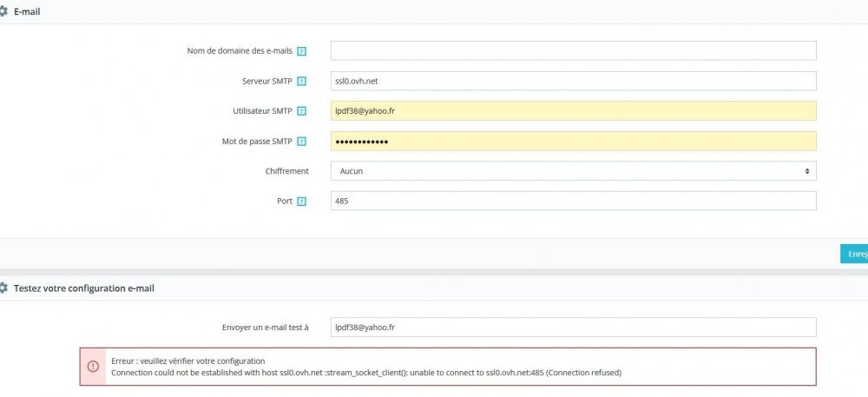The image size is (868, 397).
Task: Click the error warning icon in red alert
Action: 93,366
